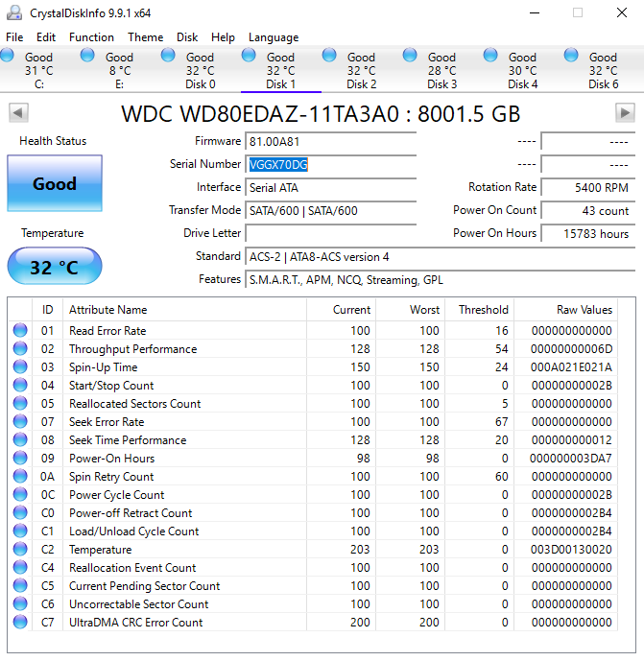
Task: Minimize the CrystalDiskInfo window
Action: (x=535, y=12)
